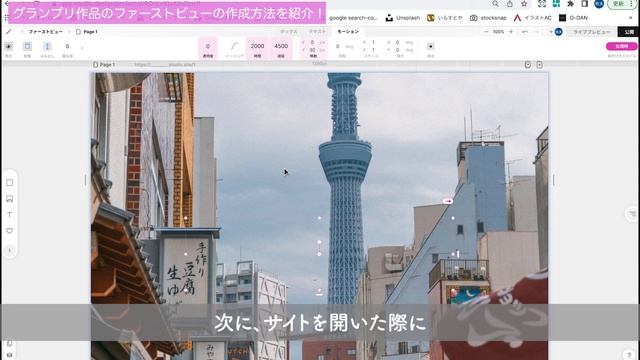Open stocksnap bookmark
Screen dimensions: 640x360
coord(489,18)
